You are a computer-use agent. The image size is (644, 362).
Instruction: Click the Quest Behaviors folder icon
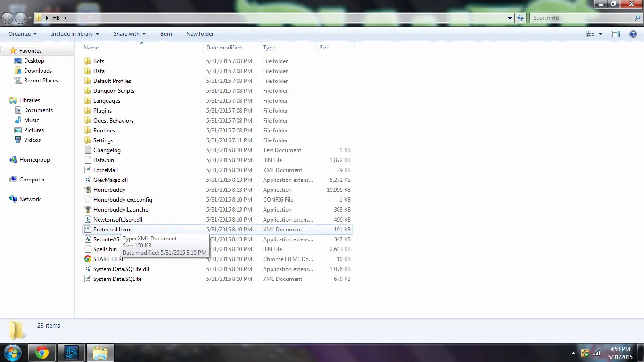click(x=87, y=121)
